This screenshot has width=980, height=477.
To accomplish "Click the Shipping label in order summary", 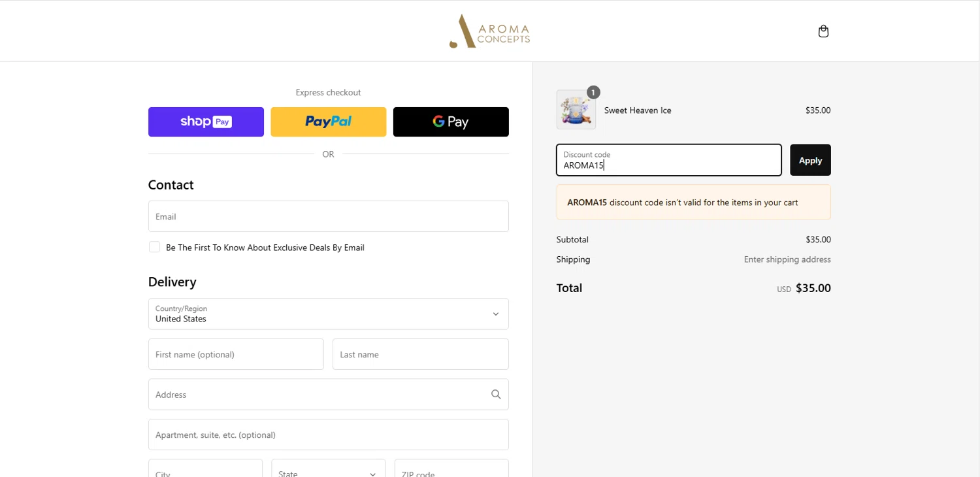I will pos(573,259).
